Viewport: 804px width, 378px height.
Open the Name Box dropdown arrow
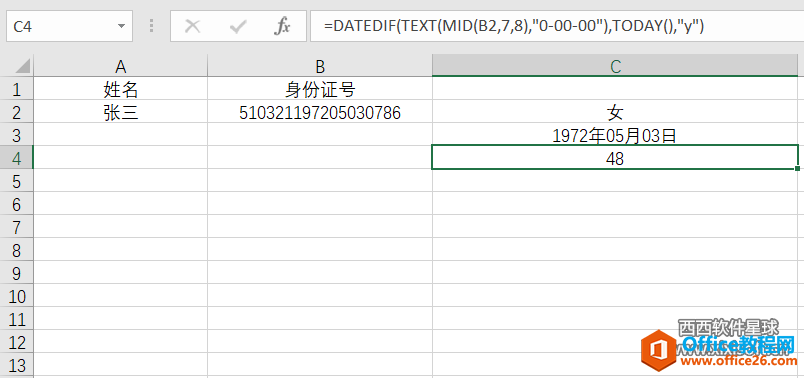(121, 27)
